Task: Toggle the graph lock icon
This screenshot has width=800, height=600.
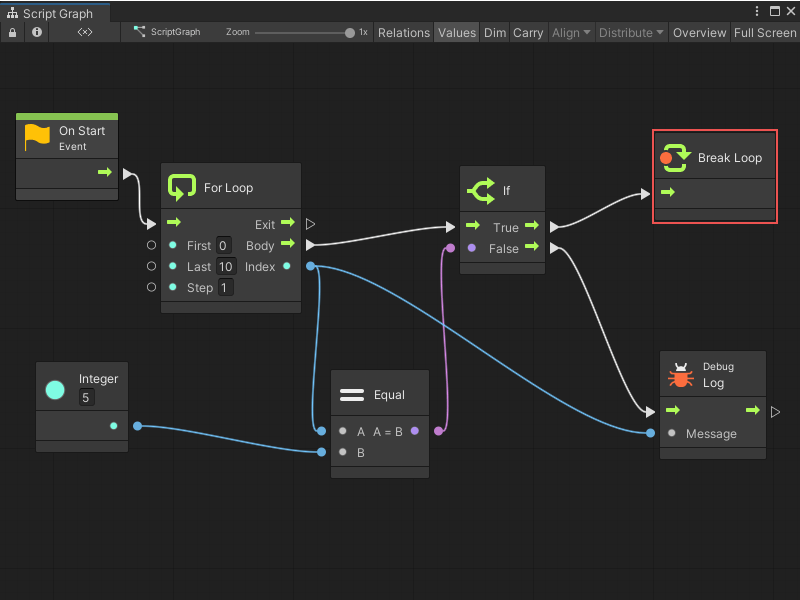Action: pyautogui.click(x=13, y=32)
